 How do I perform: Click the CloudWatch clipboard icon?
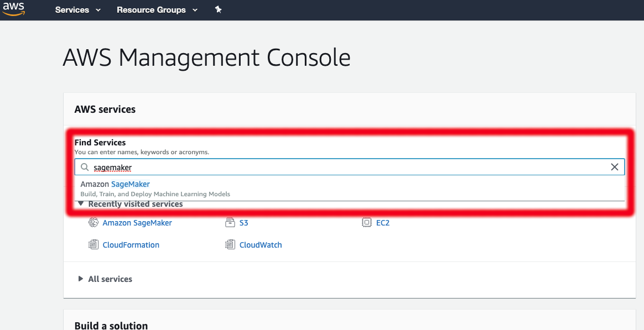(x=230, y=245)
